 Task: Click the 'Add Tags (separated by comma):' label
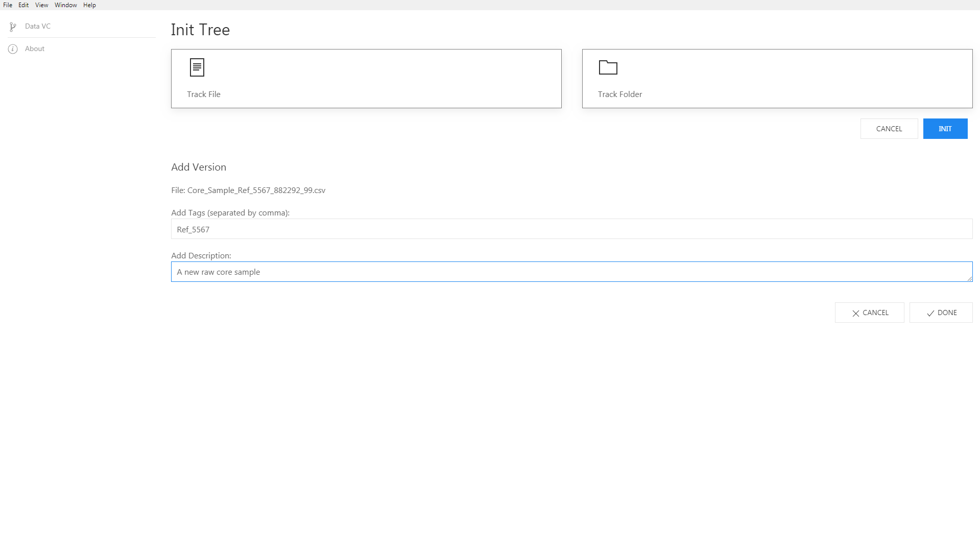coord(230,212)
